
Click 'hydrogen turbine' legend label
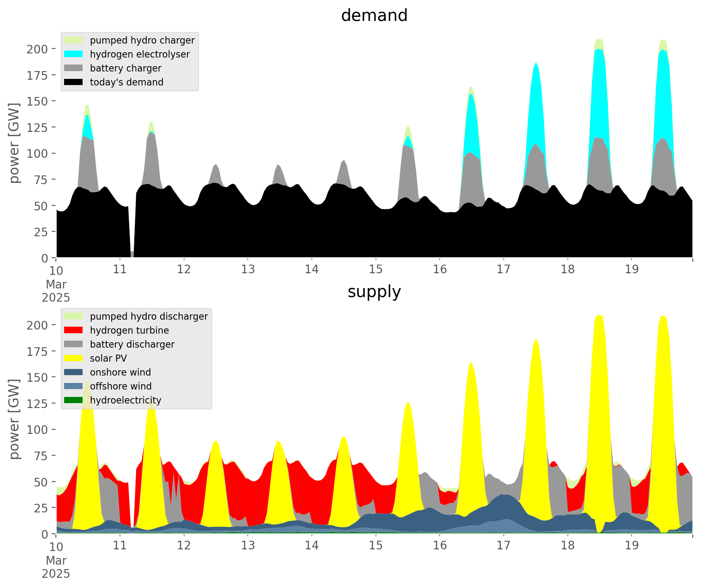[x=129, y=330]
